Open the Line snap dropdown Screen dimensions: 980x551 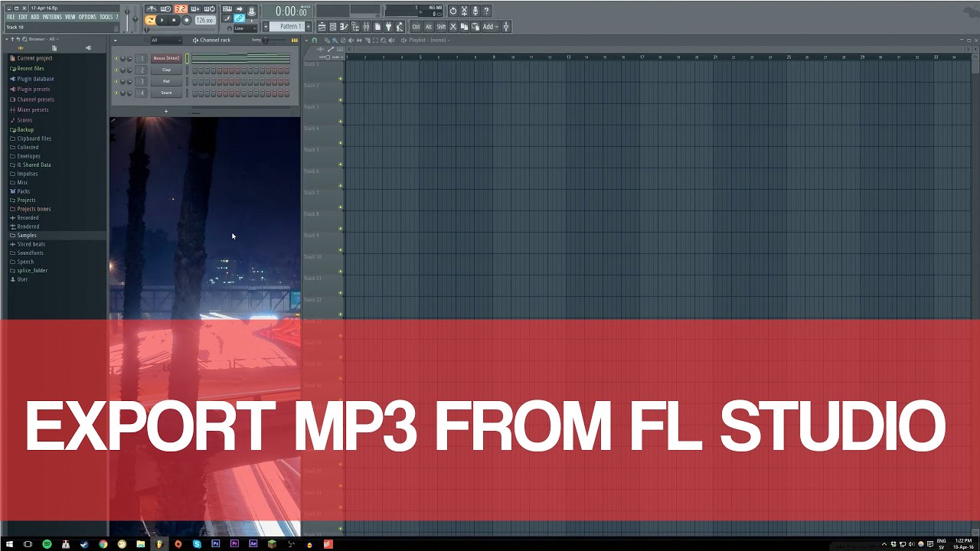246,28
